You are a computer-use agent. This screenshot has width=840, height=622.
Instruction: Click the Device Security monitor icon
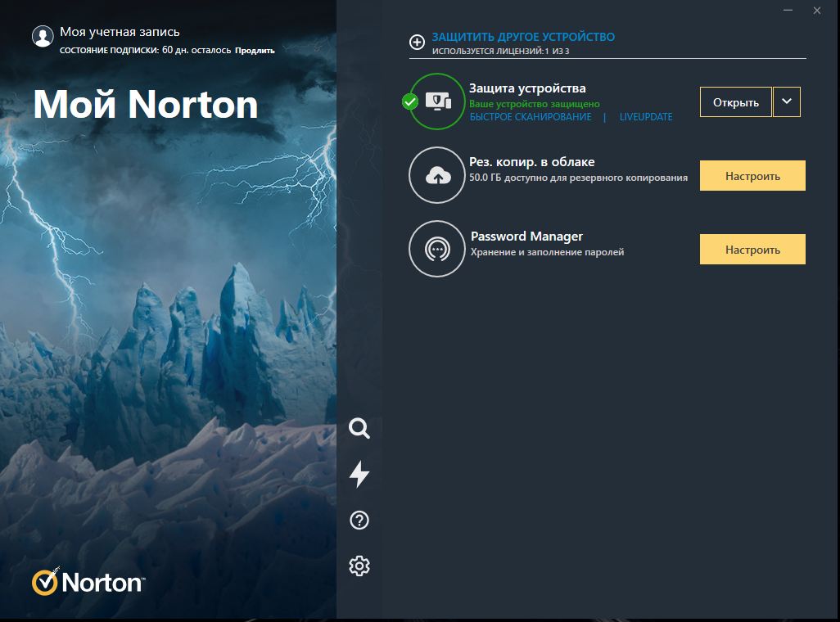coord(437,101)
